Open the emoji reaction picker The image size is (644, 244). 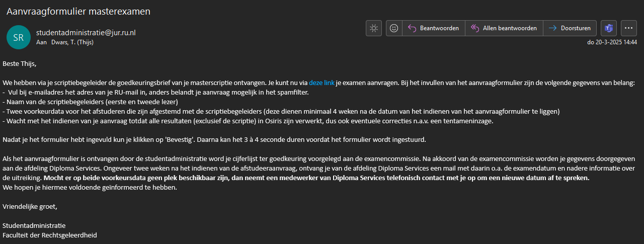click(x=394, y=28)
